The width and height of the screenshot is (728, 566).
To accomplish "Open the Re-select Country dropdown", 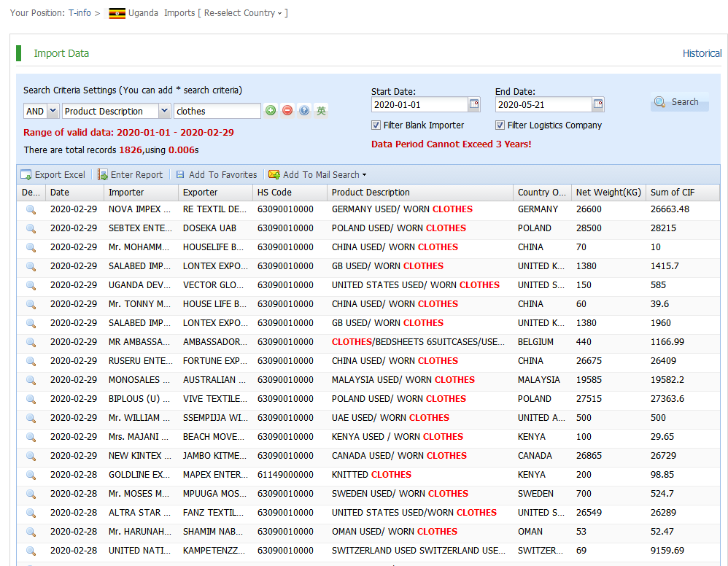I will coord(246,13).
